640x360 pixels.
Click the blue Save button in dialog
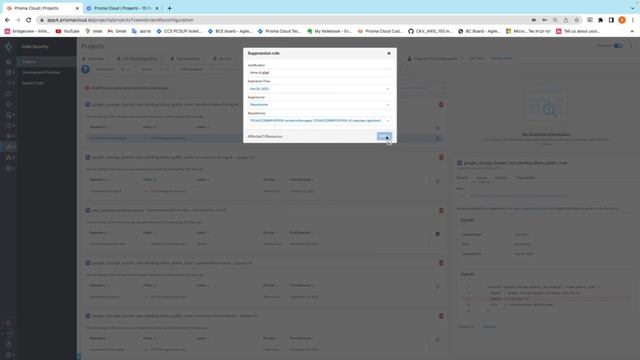tap(384, 136)
